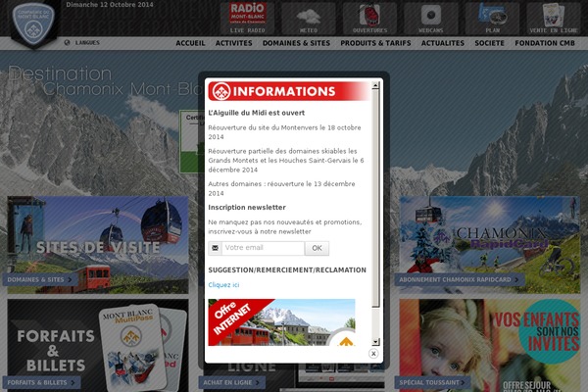Follow the Cliquez ici link
Viewport: 588px width, 392px height.
pyautogui.click(x=223, y=285)
